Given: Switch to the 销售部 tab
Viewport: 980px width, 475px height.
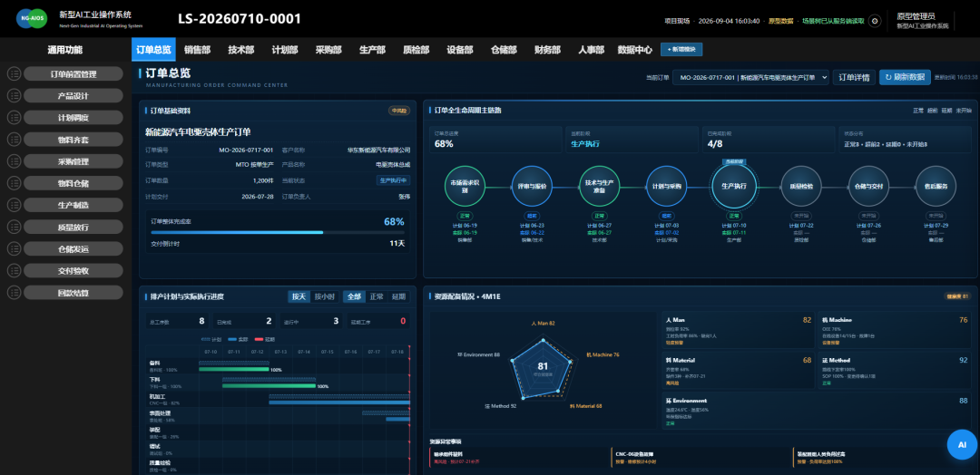Looking at the screenshot, I should tap(198, 50).
